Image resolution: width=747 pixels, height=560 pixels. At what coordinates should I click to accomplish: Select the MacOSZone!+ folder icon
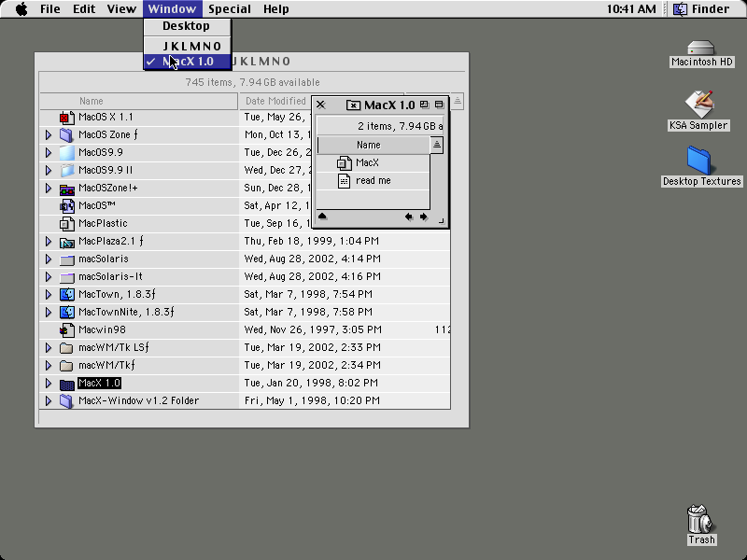click(x=67, y=189)
